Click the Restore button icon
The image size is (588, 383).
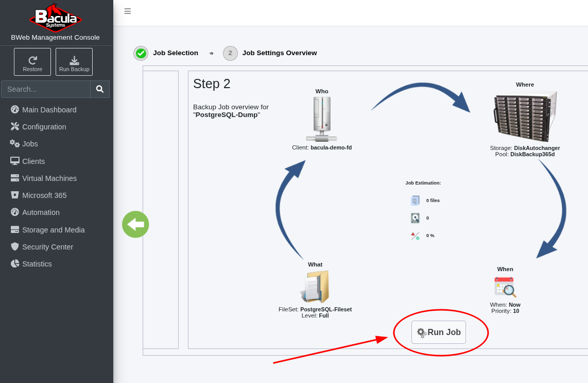pos(32,60)
